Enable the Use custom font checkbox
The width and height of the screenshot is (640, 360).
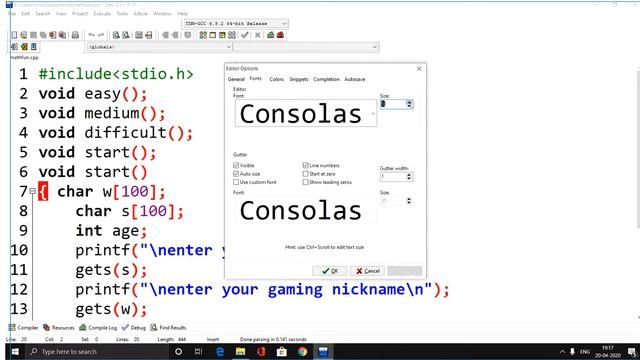pyautogui.click(x=236, y=182)
